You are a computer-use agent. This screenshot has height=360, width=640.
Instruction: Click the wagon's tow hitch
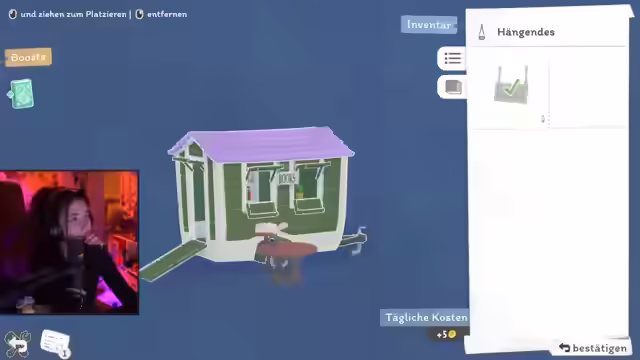(x=354, y=240)
